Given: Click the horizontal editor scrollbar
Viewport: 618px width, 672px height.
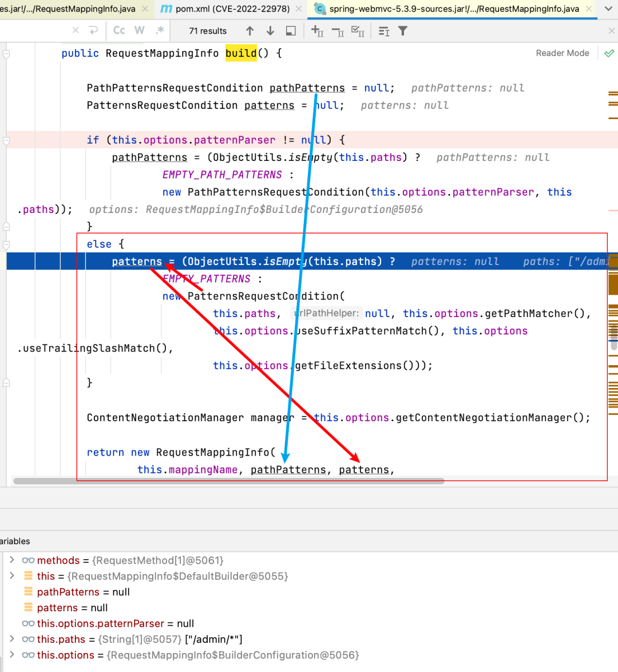Looking at the screenshot, I should (x=229, y=481).
